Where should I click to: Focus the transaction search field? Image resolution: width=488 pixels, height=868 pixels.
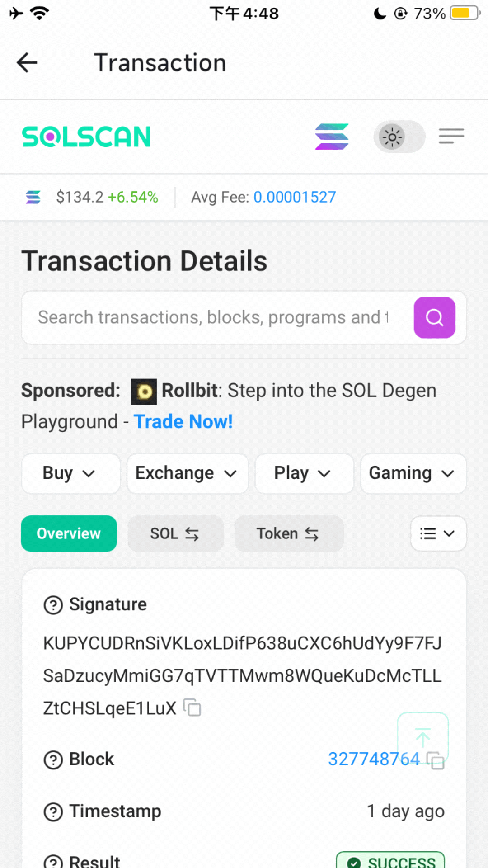coord(212,317)
